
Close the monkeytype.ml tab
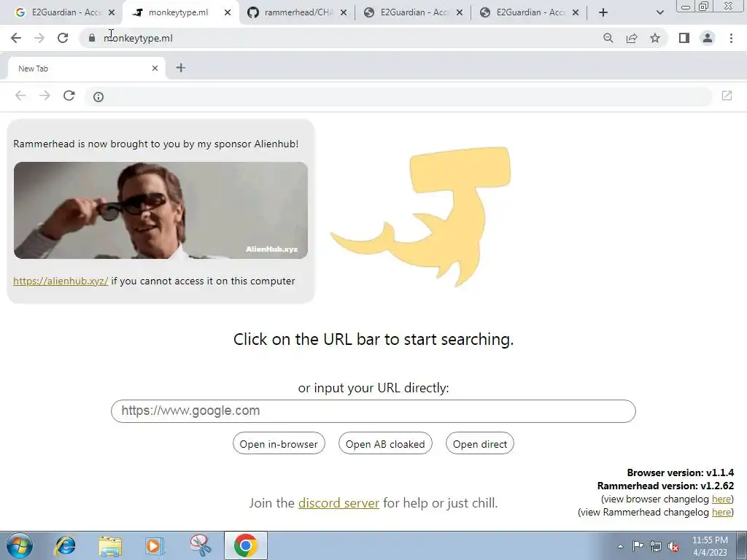tap(228, 12)
